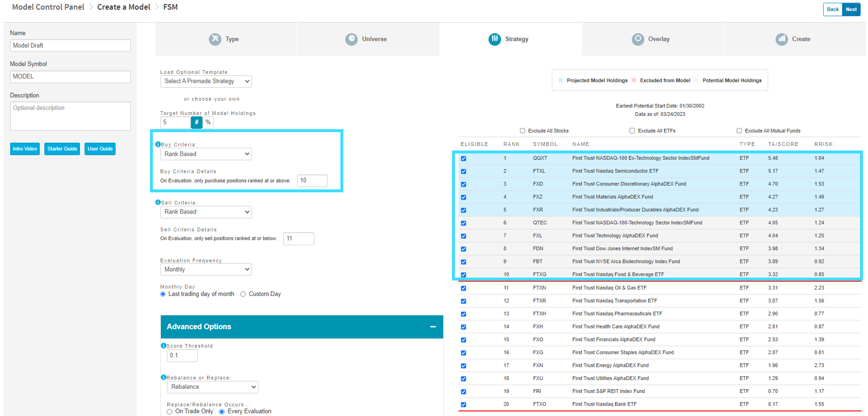Click the Create step bar-chart icon
Viewport: 868px width, 416px height.
[x=782, y=39]
